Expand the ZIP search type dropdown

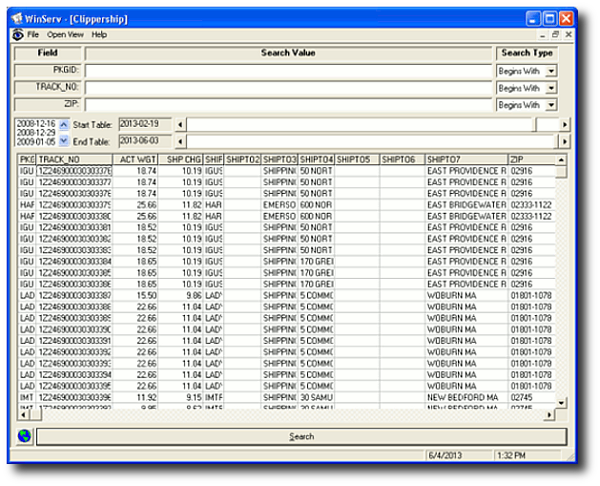click(x=551, y=105)
